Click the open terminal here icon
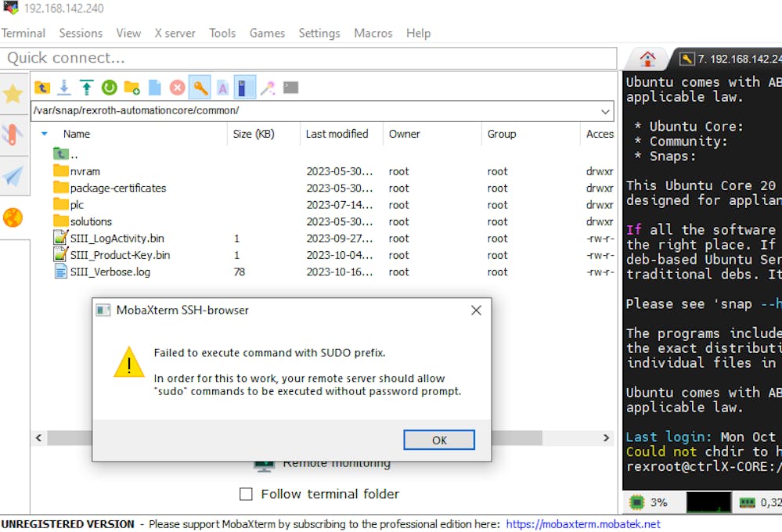Viewport: 782px width, 532px height. 290,88
